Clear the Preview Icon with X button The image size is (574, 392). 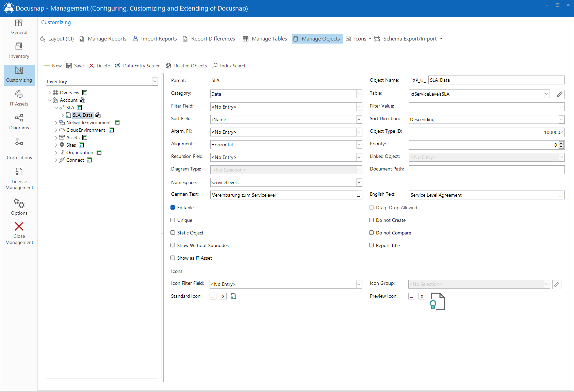click(x=422, y=296)
